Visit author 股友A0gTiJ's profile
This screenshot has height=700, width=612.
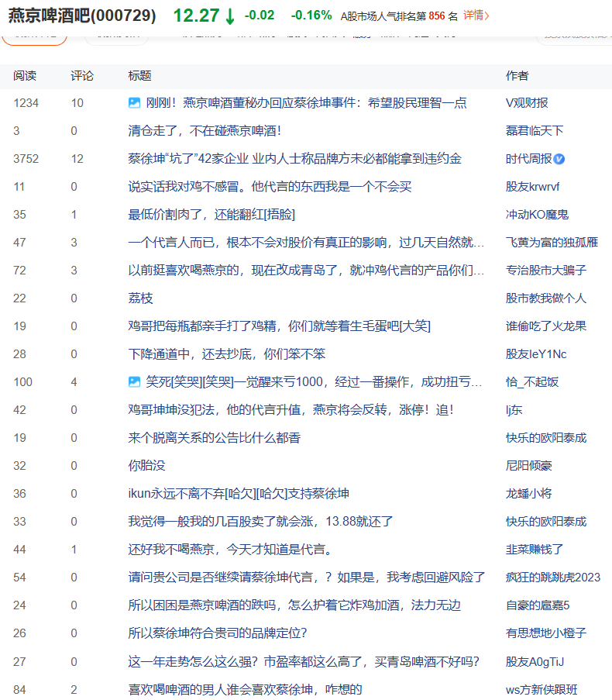pos(535,661)
